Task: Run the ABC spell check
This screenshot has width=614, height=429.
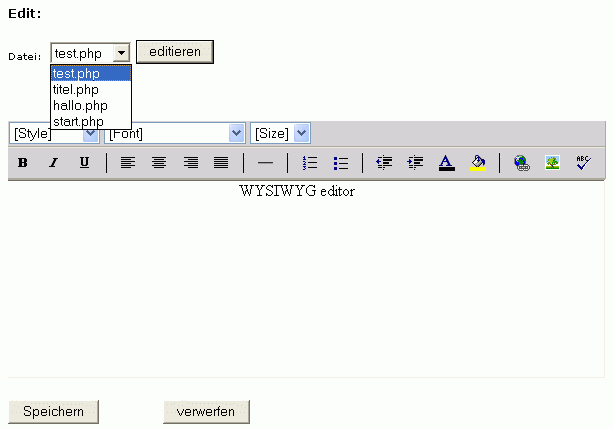Action: pyautogui.click(x=583, y=163)
